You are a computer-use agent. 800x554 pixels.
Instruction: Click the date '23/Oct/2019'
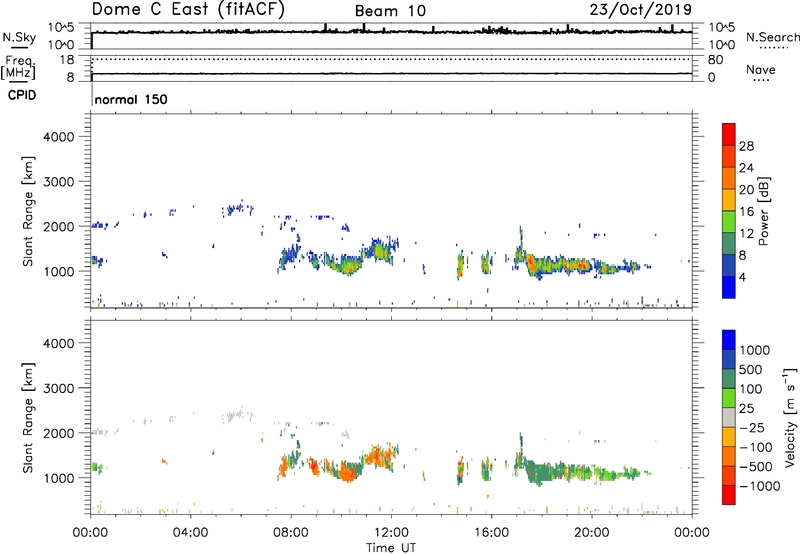coord(641,10)
